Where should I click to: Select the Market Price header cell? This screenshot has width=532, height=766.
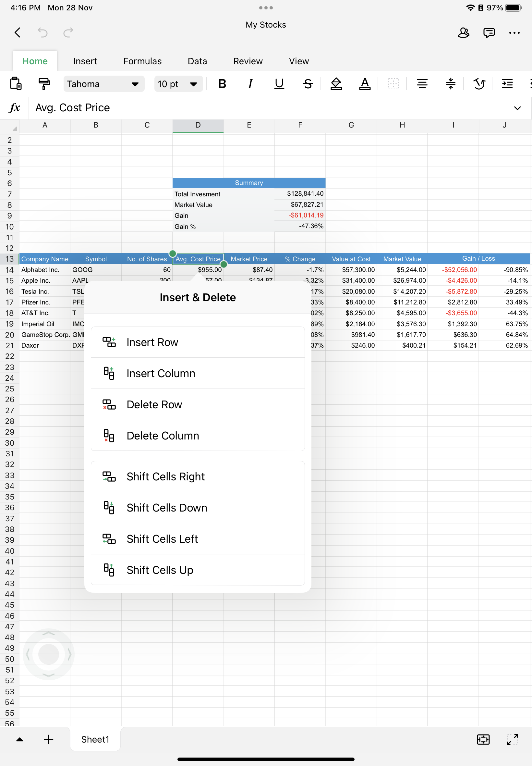[x=249, y=259]
